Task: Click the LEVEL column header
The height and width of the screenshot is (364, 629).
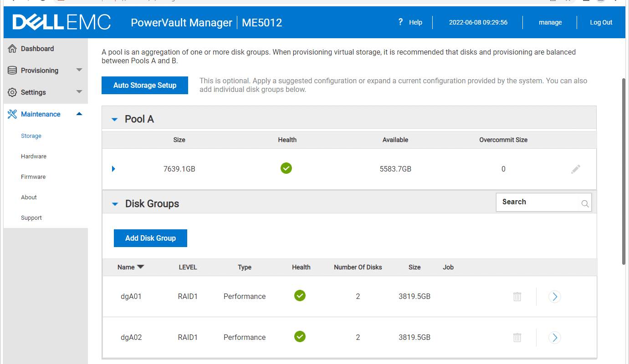Action: pyautogui.click(x=188, y=267)
